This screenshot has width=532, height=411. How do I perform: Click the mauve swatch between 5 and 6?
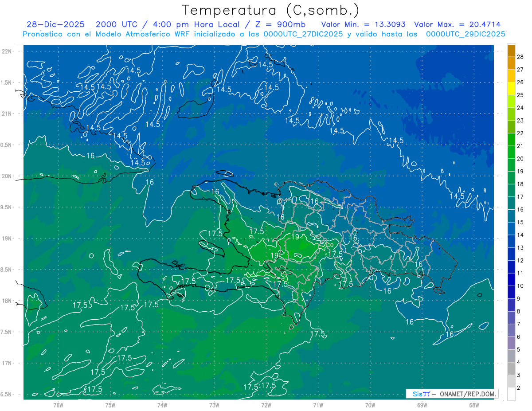pyautogui.click(x=512, y=343)
